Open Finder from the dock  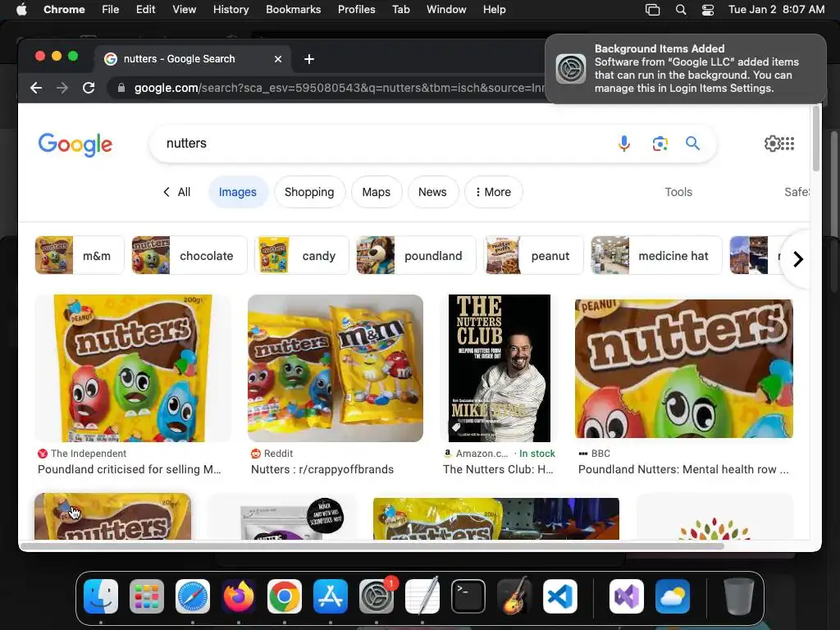click(x=101, y=596)
